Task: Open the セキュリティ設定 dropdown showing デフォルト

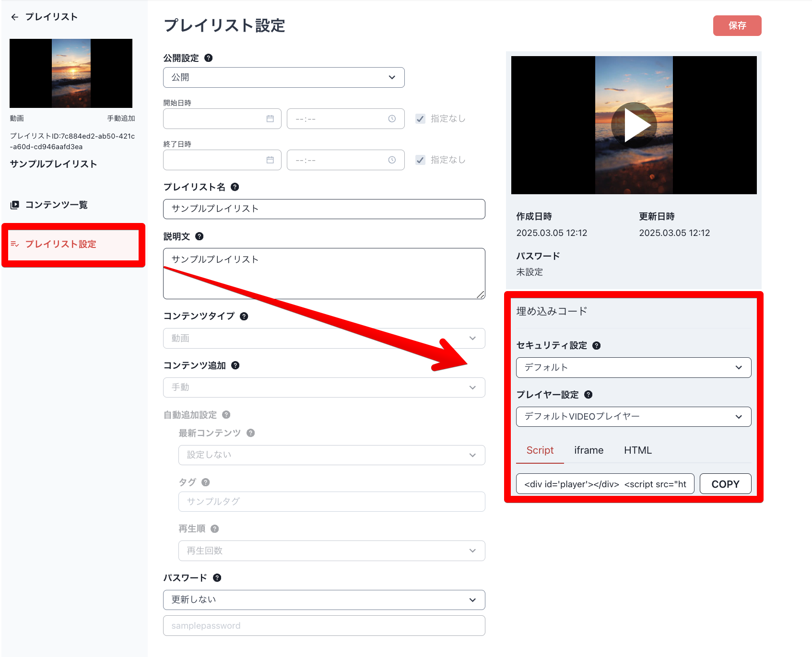Action: (x=633, y=367)
